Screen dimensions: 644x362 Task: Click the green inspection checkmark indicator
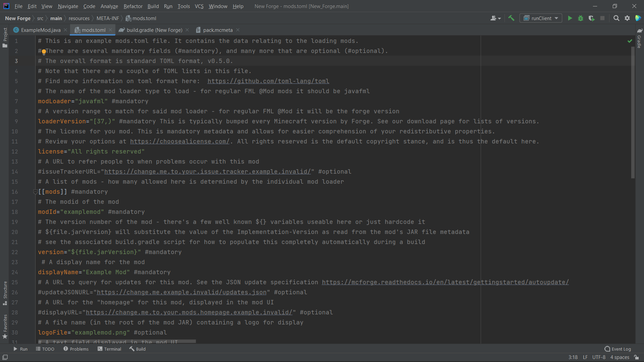(630, 41)
